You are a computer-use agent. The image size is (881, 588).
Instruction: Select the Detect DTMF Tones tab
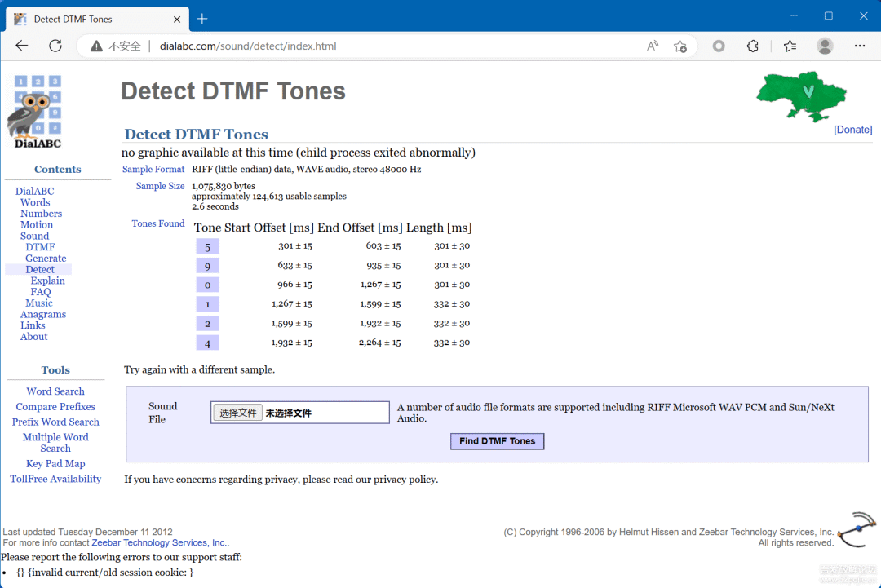tap(96, 19)
